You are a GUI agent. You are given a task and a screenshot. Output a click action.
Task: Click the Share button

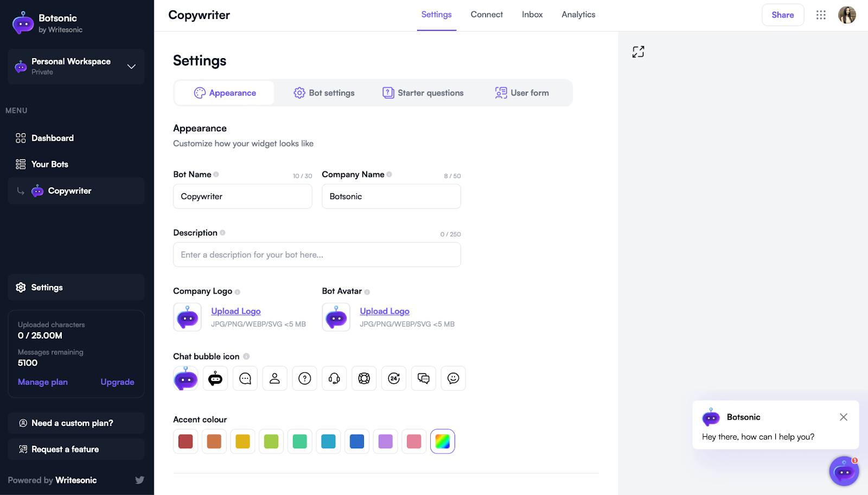coord(782,15)
